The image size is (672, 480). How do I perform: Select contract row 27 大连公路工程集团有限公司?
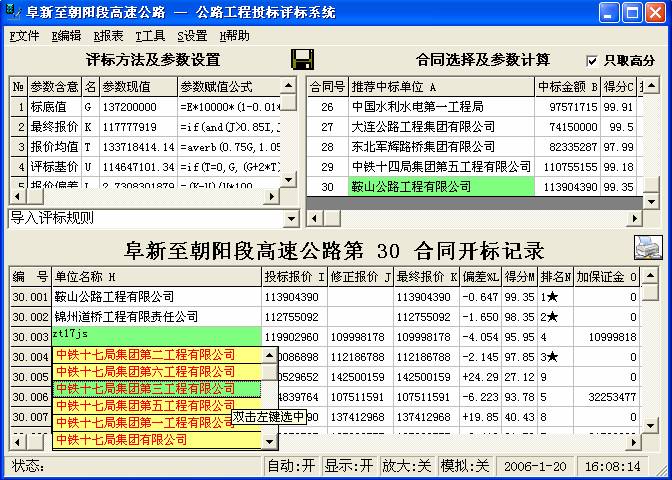tap(441, 127)
